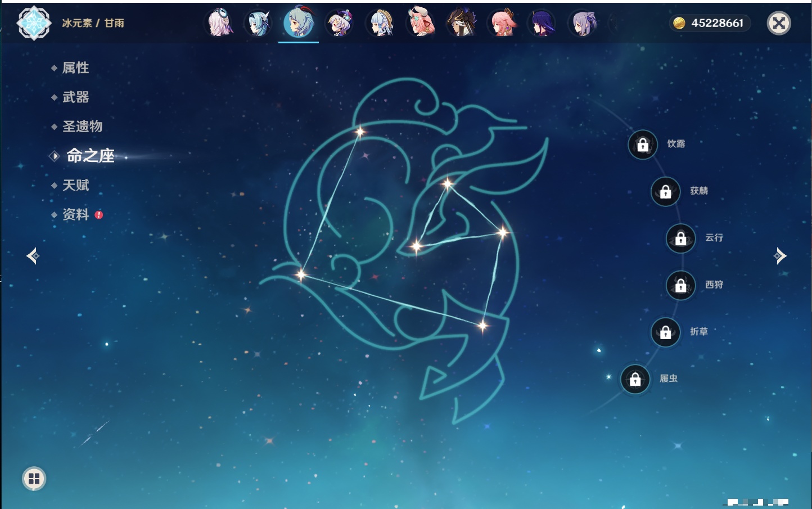The image size is (812, 509).
Task: Click the Mora balance 45228661
Action: pyautogui.click(x=710, y=23)
